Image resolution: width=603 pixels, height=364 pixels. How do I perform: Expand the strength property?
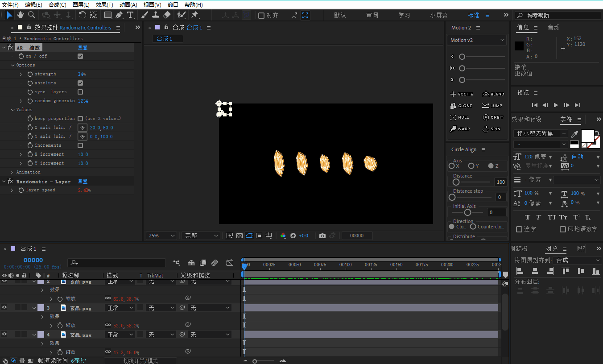(21, 74)
